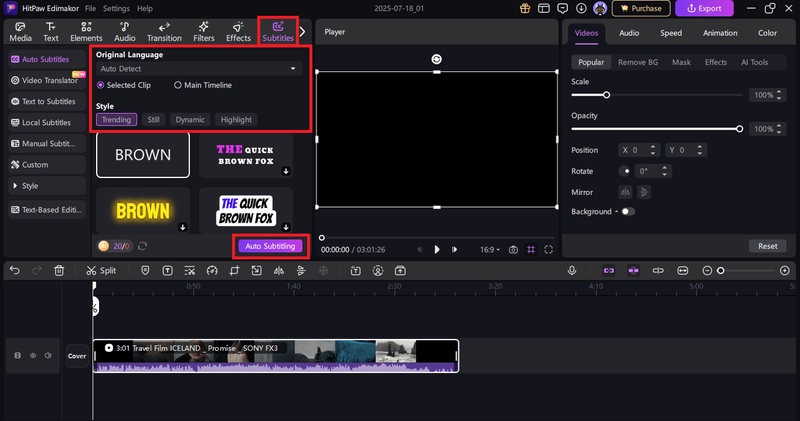Hide the video track with eye icon
The height and width of the screenshot is (421, 800).
click(33, 355)
